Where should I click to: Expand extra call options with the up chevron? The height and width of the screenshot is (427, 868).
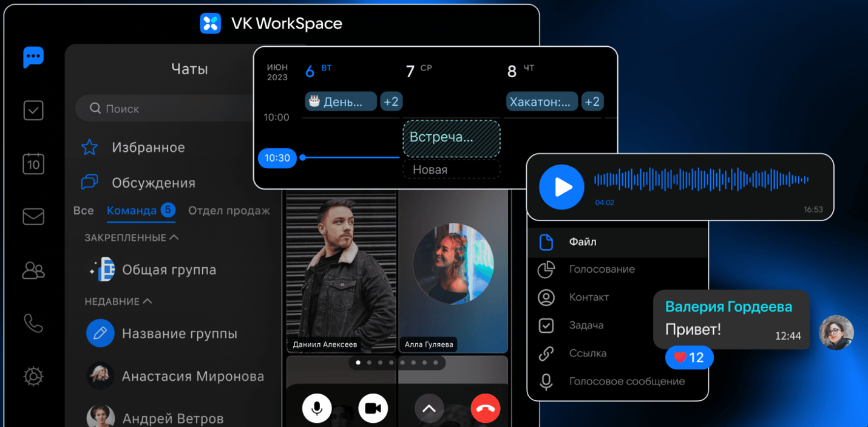coord(429,408)
